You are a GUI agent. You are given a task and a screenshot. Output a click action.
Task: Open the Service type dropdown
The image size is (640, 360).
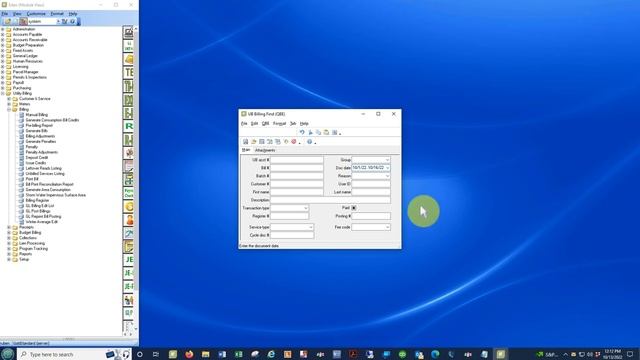pos(310,227)
